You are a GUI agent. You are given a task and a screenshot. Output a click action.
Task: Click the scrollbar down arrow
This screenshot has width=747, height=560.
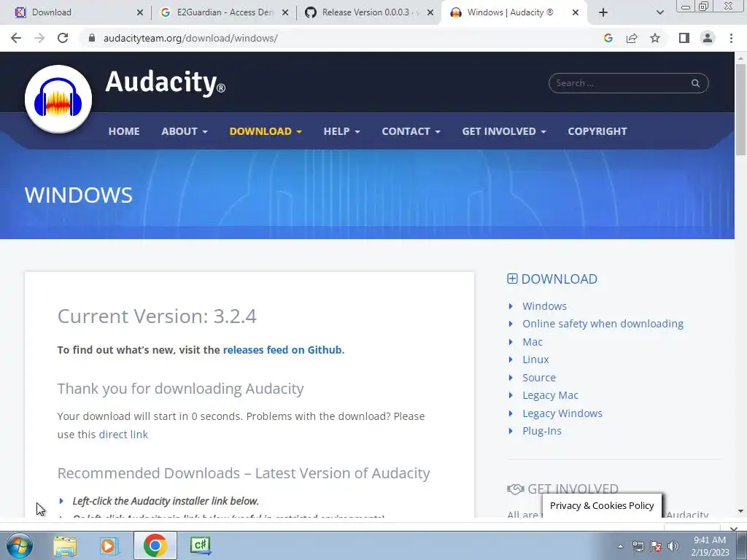click(740, 511)
